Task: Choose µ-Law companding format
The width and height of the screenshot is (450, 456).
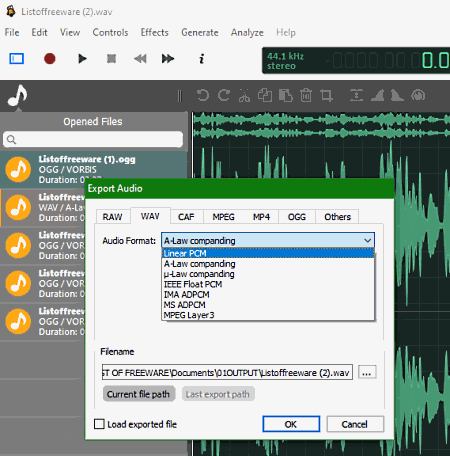Action: point(268,274)
